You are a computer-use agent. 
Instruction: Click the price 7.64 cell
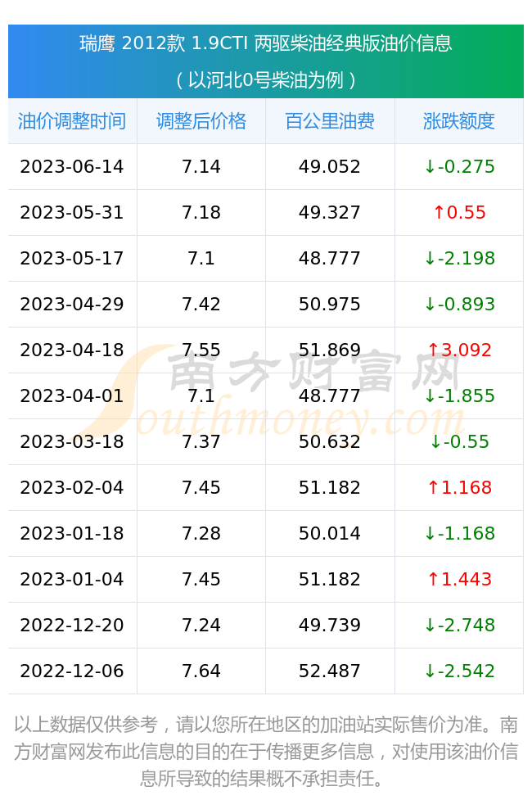point(201,671)
